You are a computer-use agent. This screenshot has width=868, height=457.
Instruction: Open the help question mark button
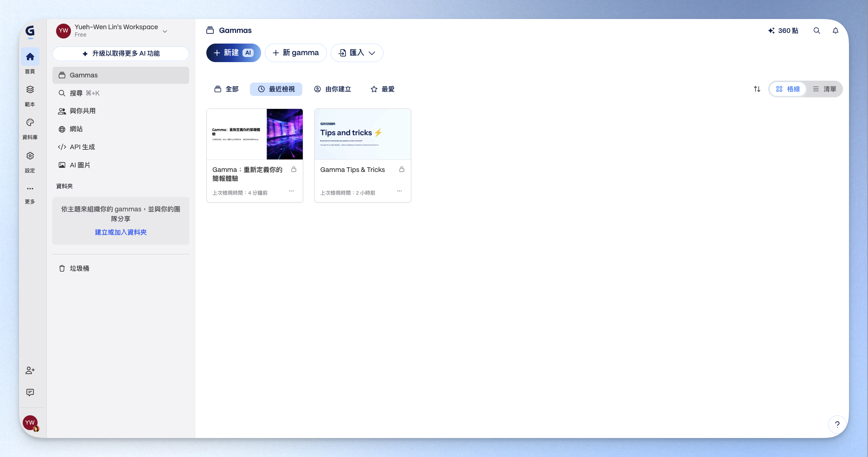[837, 424]
